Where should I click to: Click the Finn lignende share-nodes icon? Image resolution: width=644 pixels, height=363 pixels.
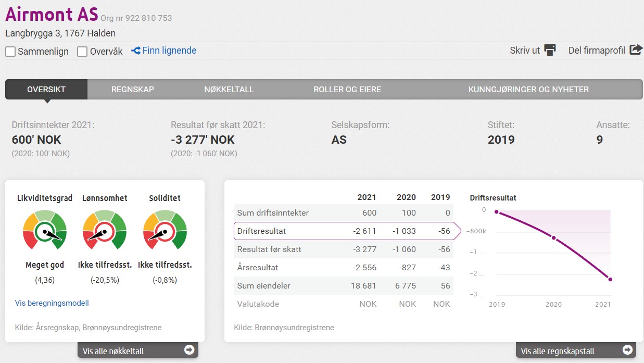[x=136, y=51]
